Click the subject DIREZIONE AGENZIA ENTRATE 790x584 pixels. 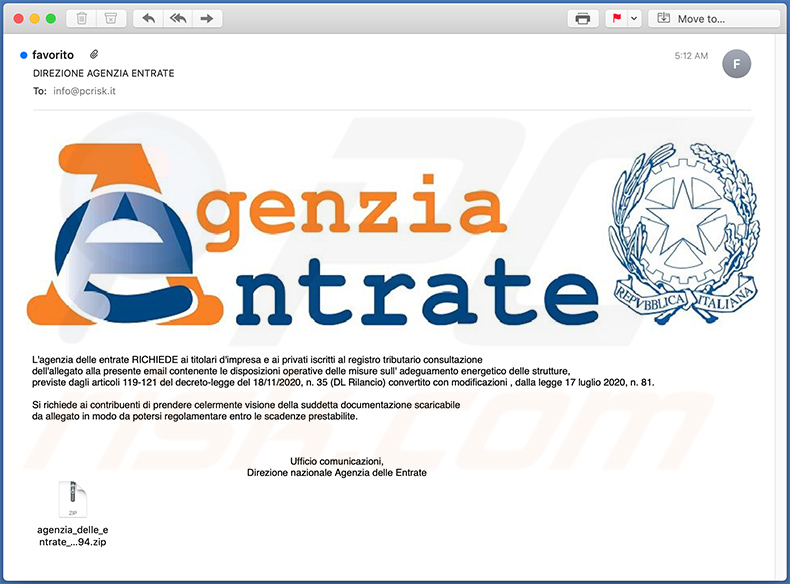click(104, 73)
